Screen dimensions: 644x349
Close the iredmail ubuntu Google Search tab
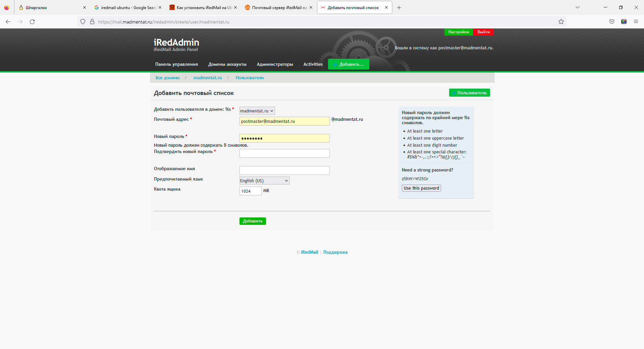point(160,7)
